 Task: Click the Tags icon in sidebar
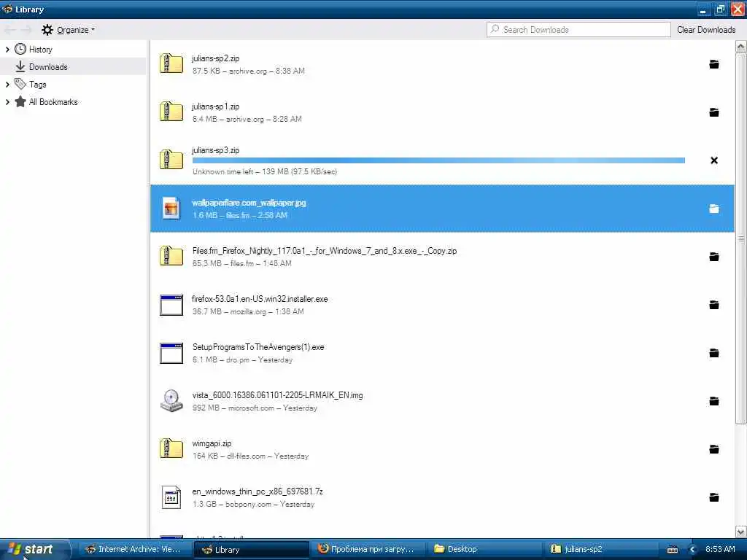(20, 85)
